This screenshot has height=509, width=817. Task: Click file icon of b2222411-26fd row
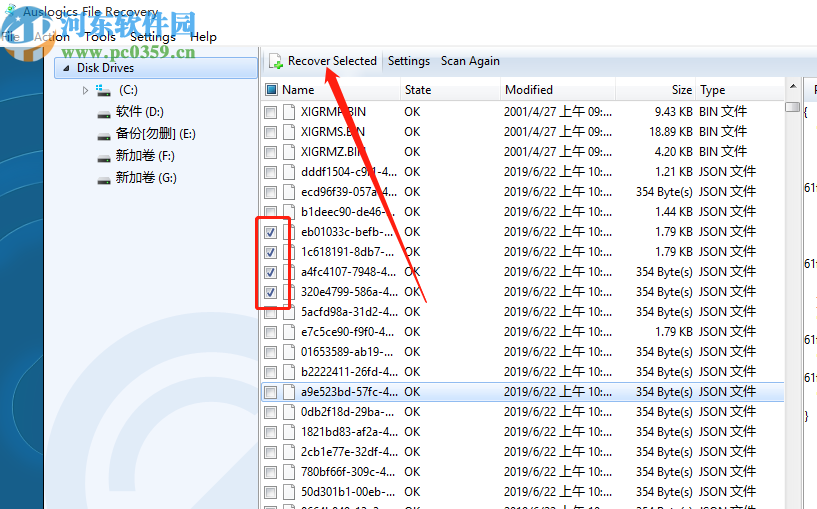click(289, 372)
